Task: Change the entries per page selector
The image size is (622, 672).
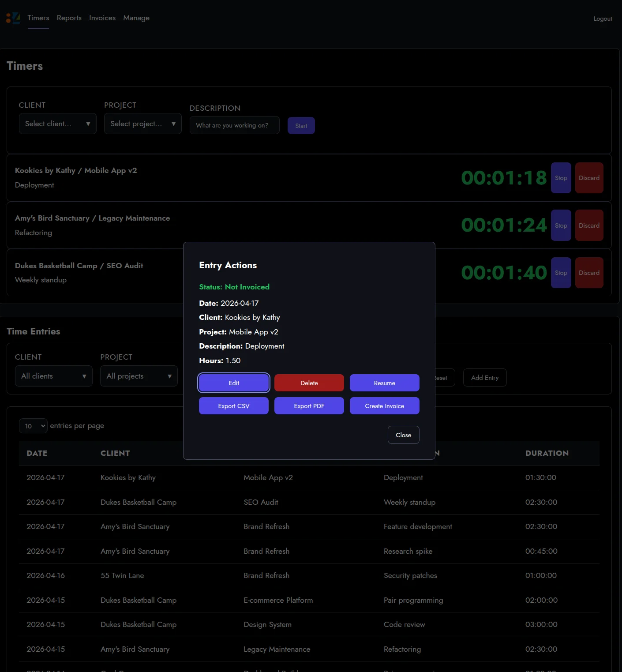Action: tap(33, 426)
